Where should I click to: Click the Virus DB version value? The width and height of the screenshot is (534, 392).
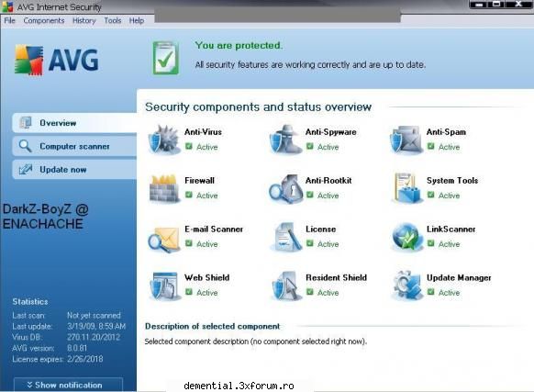(x=94, y=337)
